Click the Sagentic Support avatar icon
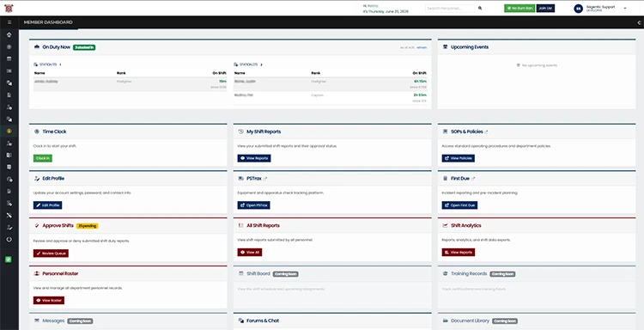Image resolution: width=644 pixels, height=330 pixels. 578,9
